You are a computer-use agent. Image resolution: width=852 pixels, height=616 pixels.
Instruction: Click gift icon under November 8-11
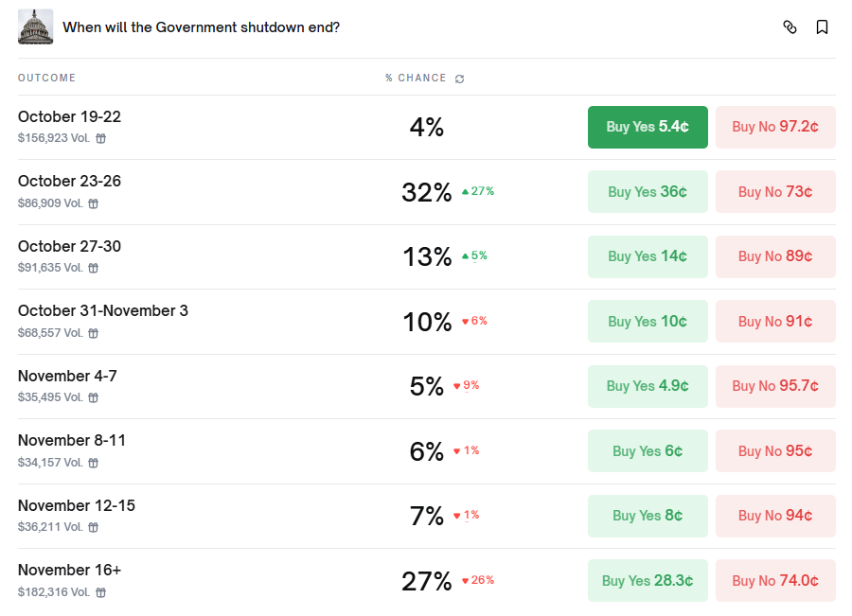pyautogui.click(x=94, y=463)
